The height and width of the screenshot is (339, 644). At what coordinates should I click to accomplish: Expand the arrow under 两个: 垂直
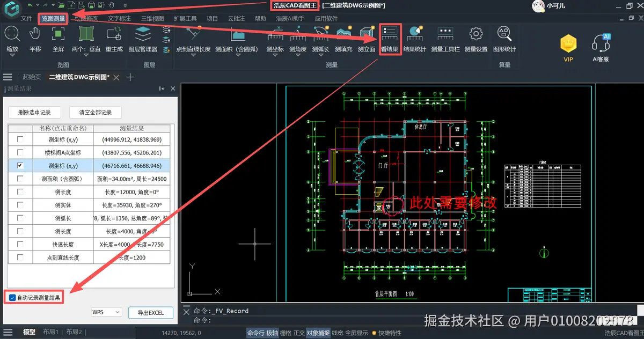(x=86, y=56)
